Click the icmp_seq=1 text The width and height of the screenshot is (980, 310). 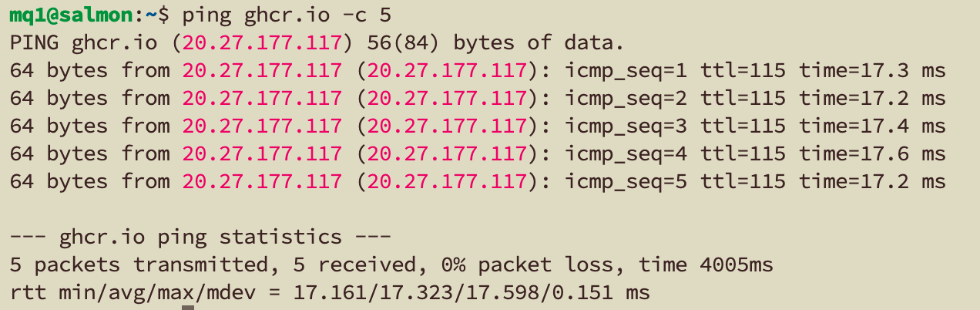(x=626, y=70)
